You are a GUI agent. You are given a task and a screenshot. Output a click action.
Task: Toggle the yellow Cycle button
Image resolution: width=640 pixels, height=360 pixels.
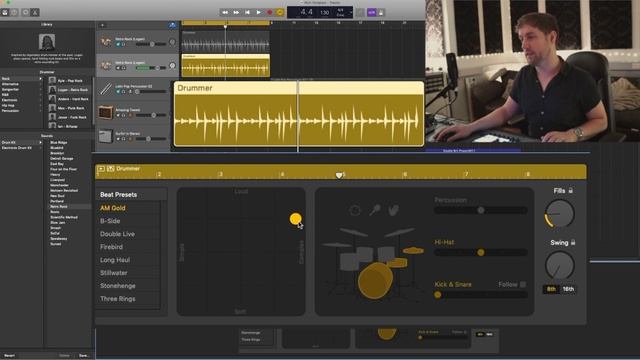pyautogui.click(x=280, y=12)
